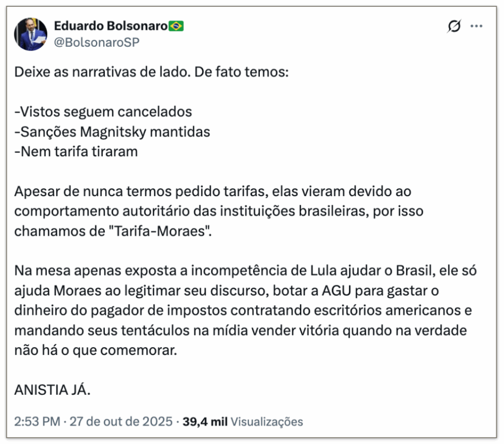Open the Grok explain-post icon

pos(454,26)
